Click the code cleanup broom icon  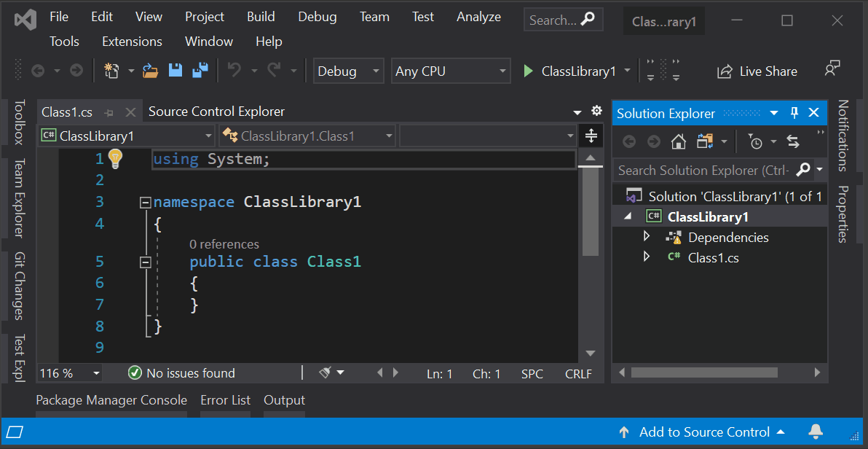tap(325, 372)
